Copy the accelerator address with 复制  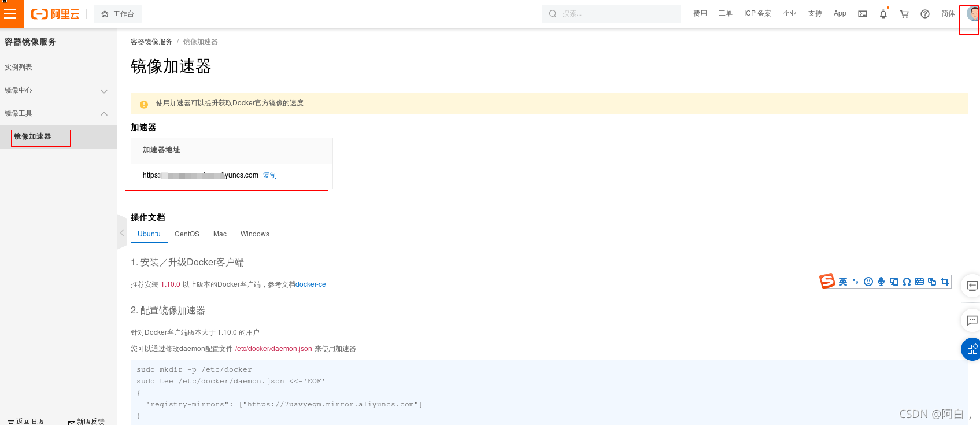[270, 175]
